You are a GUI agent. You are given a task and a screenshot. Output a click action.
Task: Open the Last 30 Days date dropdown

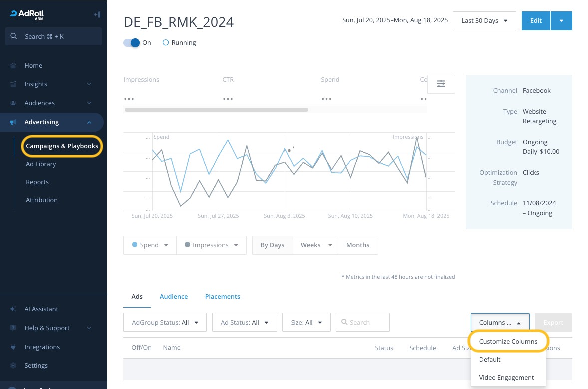[x=484, y=21]
